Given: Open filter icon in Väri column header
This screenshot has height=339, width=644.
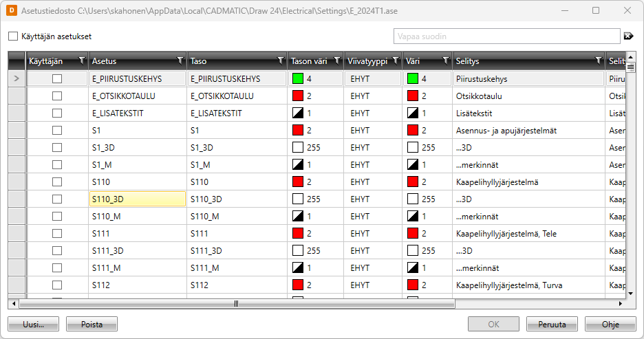Looking at the screenshot, I should tap(445, 61).
